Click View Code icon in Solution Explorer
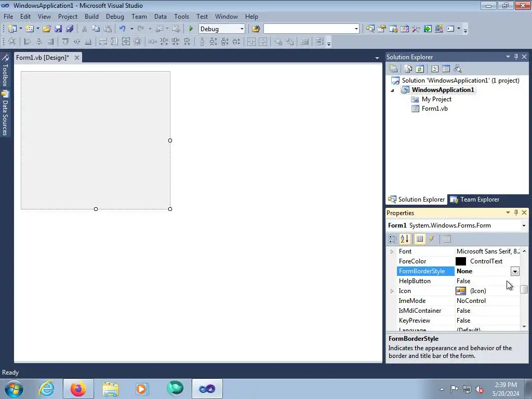Viewport: 532px width, 399px height. pyautogui.click(x=435, y=69)
